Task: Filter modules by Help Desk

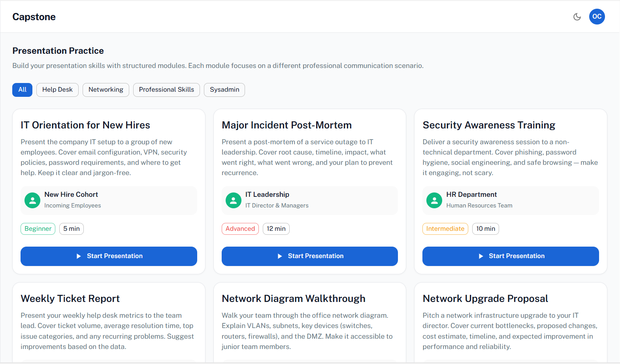Action: 57,90
